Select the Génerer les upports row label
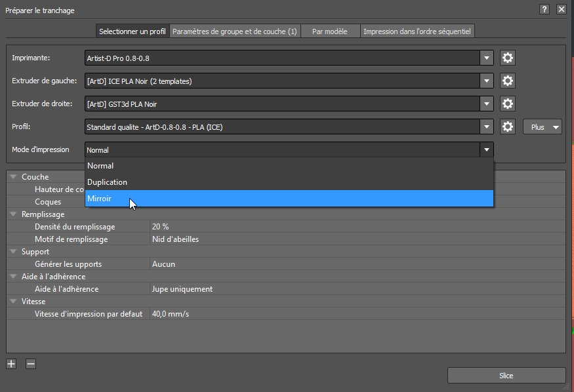Screen dimensions: 574x392 click(x=68, y=264)
